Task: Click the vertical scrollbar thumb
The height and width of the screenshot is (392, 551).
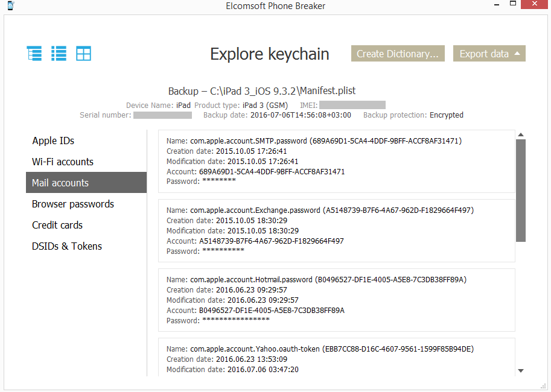Action: pyautogui.click(x=521, y=190)
